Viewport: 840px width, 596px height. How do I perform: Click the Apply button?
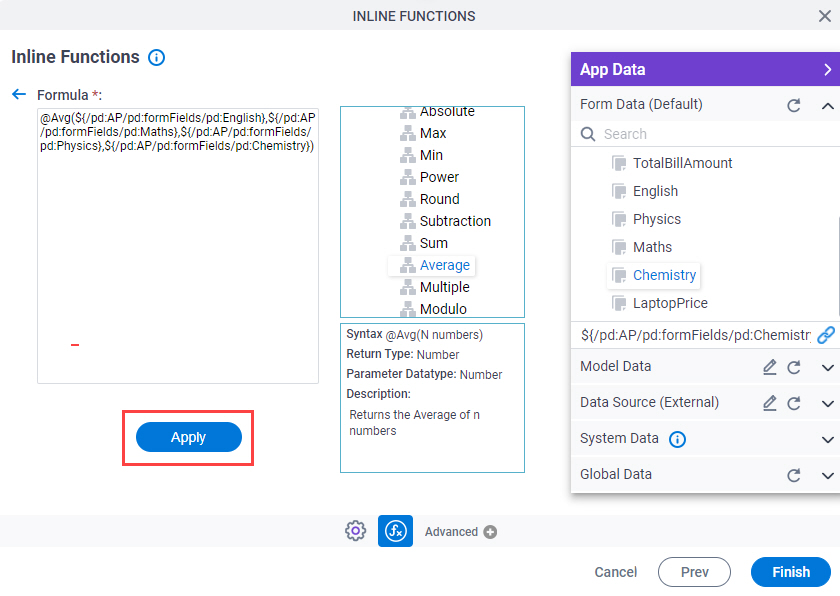click(189, 437)
